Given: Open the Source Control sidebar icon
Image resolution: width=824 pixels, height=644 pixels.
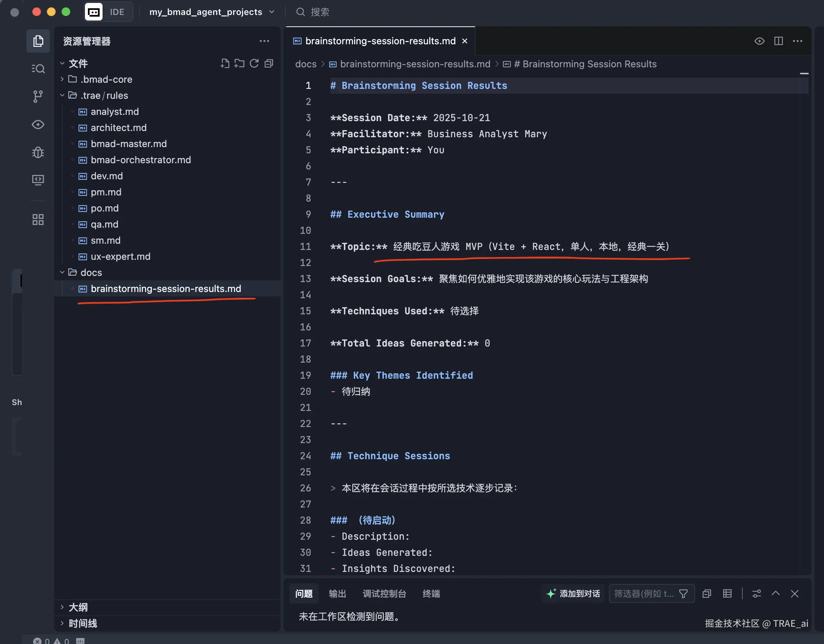Looking at the screenshot, I should tap(38, 97).
